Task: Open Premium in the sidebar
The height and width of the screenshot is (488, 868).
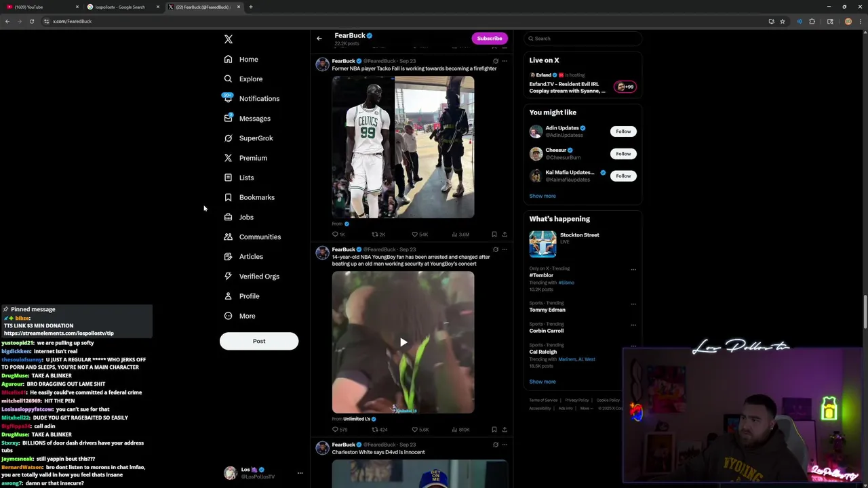Action: (x=245, y=158)
